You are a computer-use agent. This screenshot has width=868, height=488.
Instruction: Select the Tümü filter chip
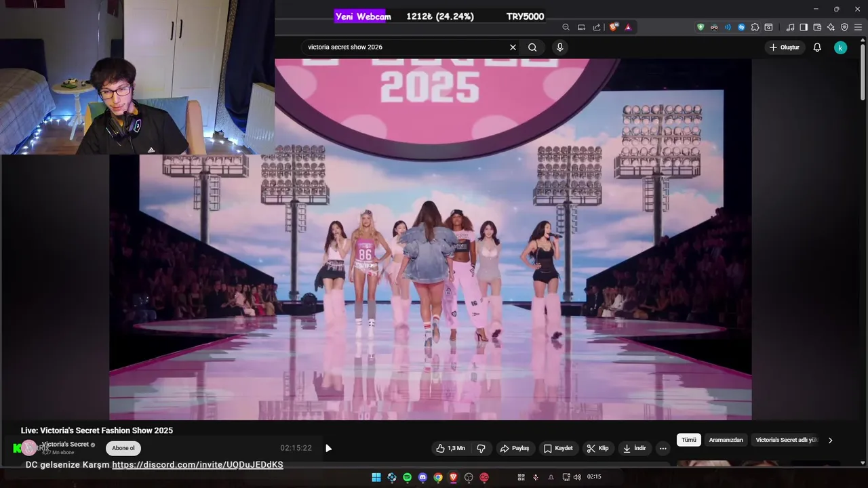tap(689, 440)
